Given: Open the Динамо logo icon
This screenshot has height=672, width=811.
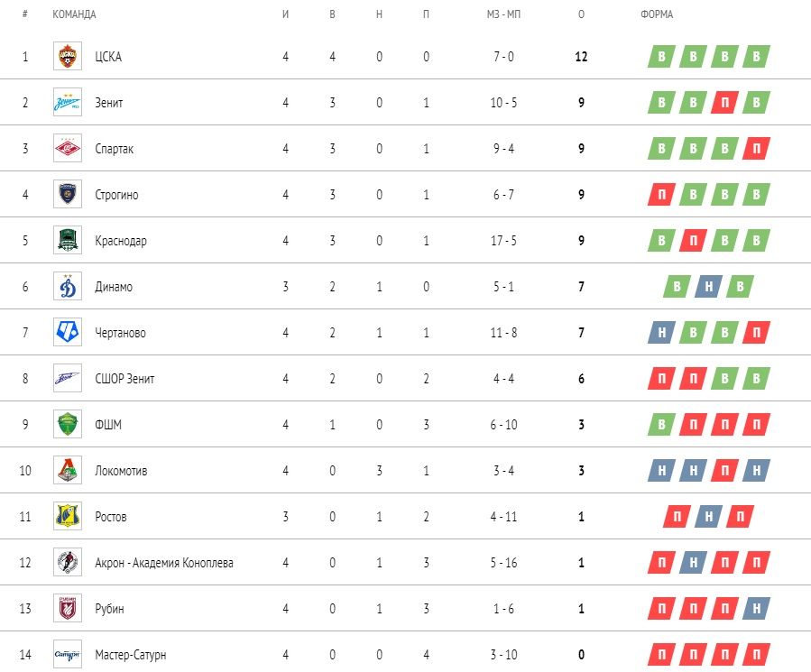Looking at the screenshot, I should pos(68,286).
